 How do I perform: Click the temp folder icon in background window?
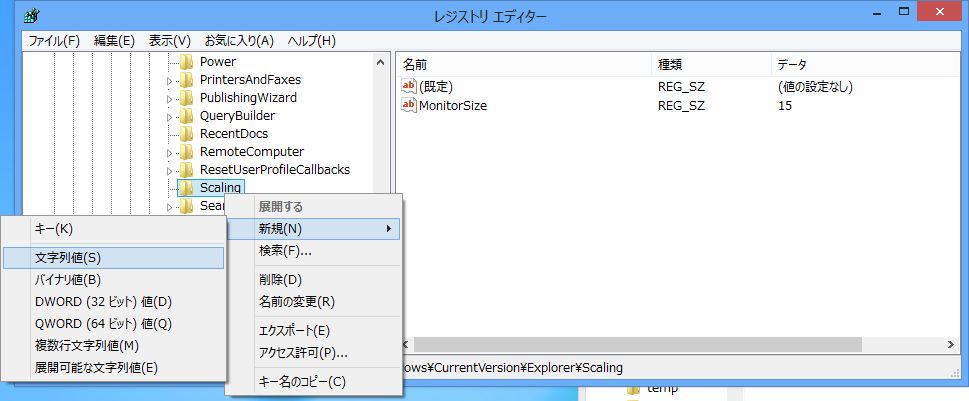click(633, 390)
